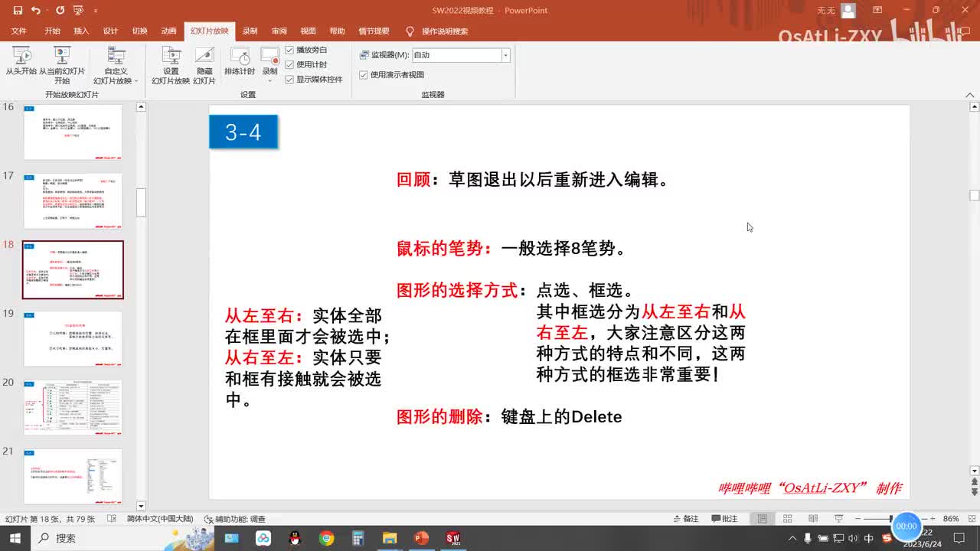The image size is (980, 551).
Task: Switch to the Animations (动画) tab
Action: [168, 31]
